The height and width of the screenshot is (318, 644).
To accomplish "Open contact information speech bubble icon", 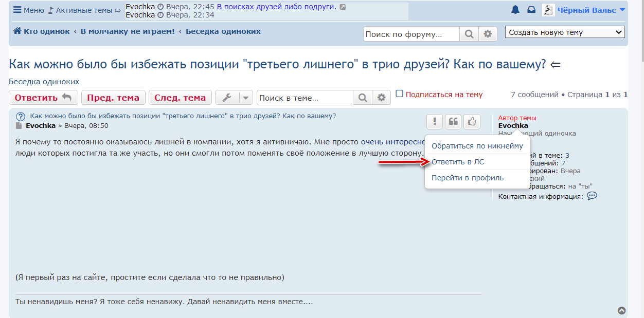I will tap(592, 196).
